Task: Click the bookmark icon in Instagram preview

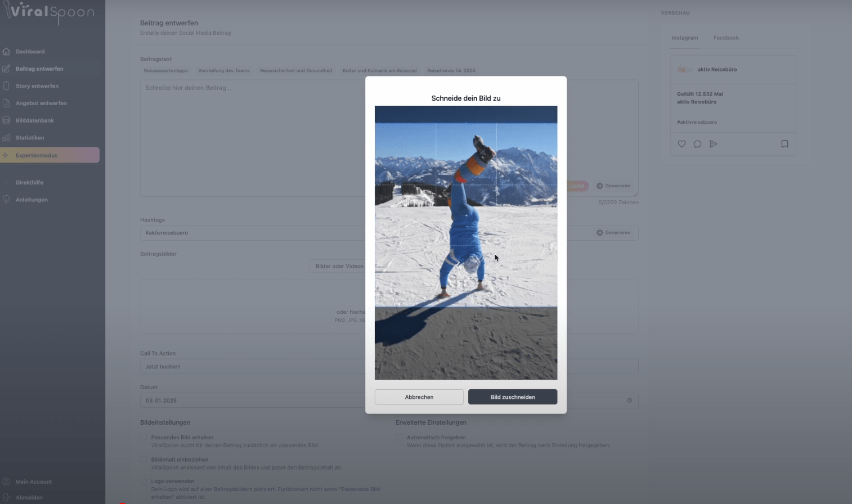Action: pos(784,144)
